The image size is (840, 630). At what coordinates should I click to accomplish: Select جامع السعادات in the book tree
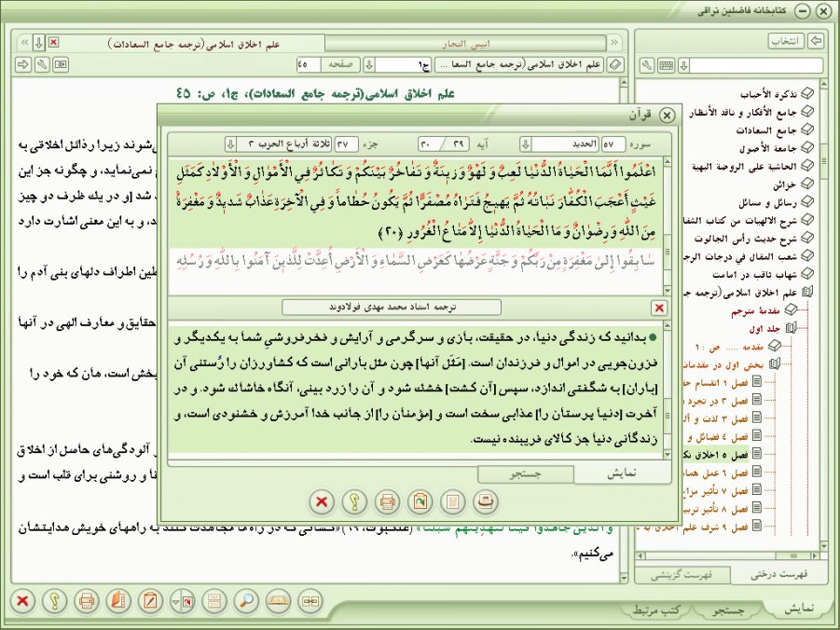(766, 130)
